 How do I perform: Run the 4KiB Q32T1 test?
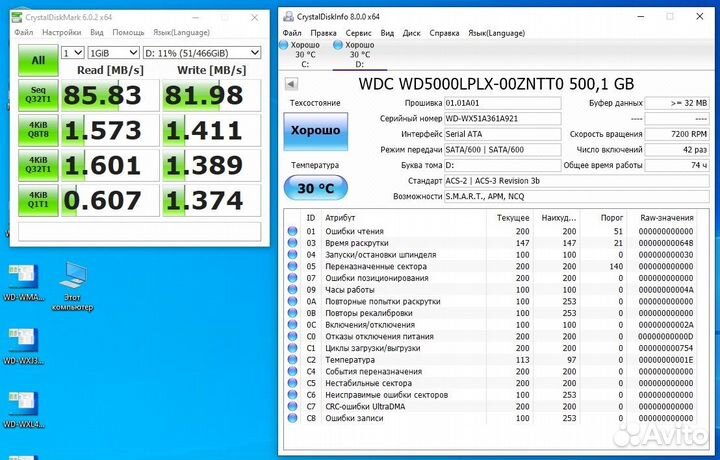(x=38, y=165)
